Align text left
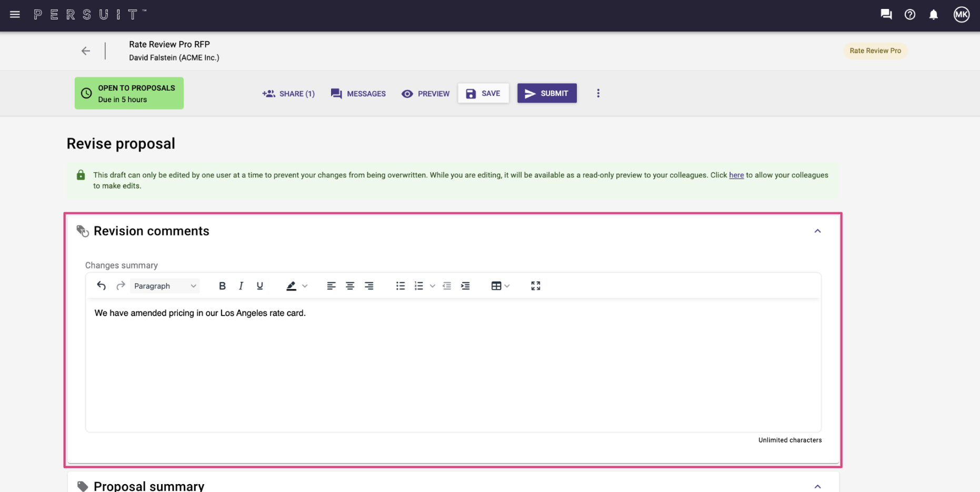 pyautogui.click(x=331, y=286)
